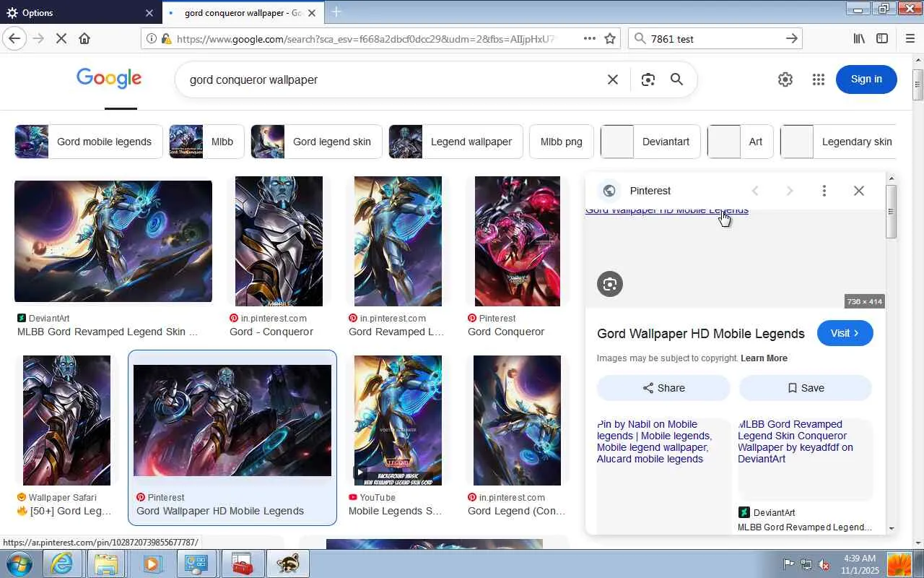Stop loading the current page

pos(61,38)
